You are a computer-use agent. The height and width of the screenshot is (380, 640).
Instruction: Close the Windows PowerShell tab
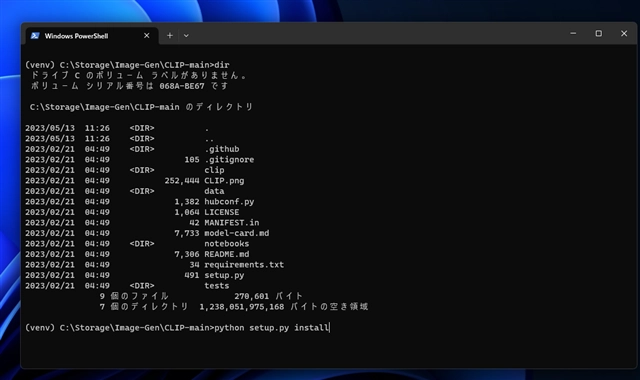(147, 36)
